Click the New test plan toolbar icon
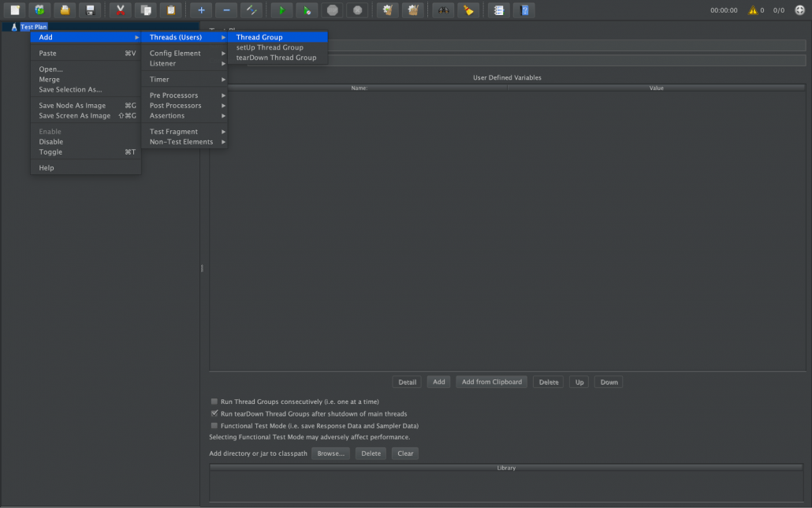Viewport: 812px width, 508px height. (x=14, y=10)
